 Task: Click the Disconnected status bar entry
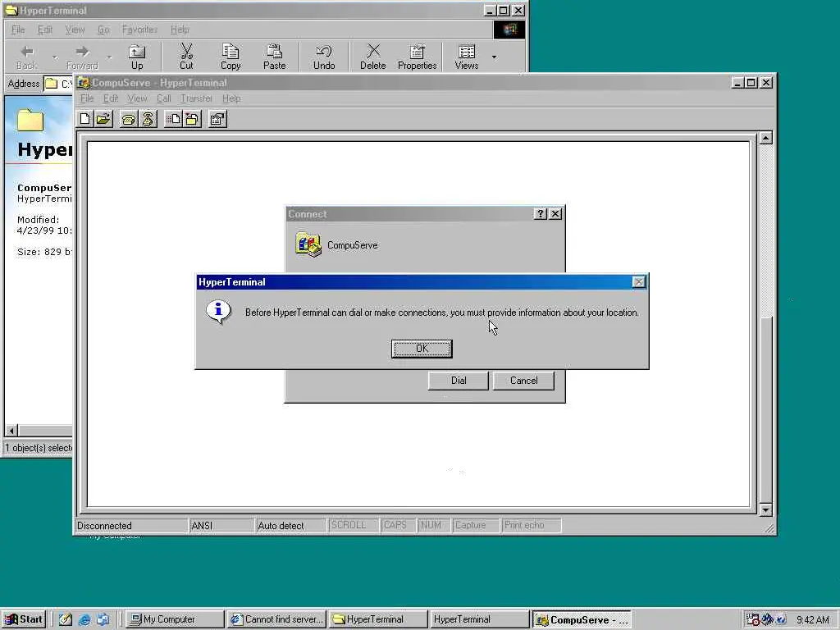click(x=131, y=526)
